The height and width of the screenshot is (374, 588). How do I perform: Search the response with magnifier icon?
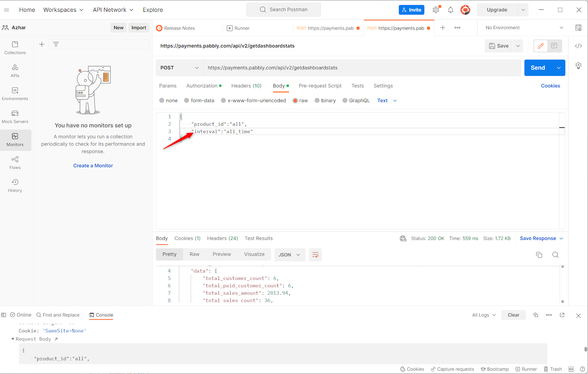click(x=555, y=254)
